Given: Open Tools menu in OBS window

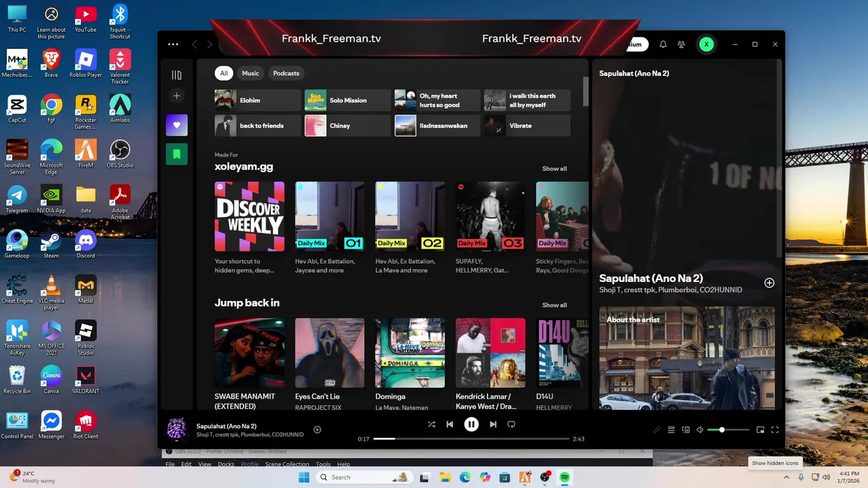Looking at the screenshot, I should [x=323, y=464].
